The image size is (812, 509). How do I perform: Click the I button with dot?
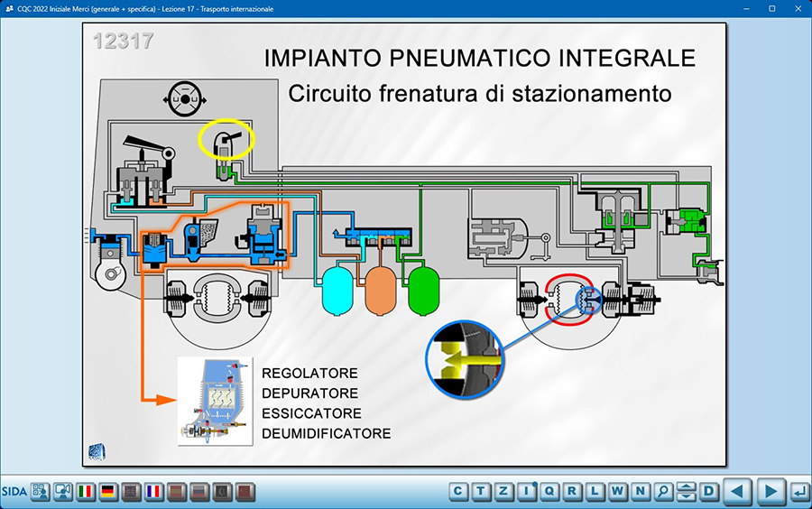click(x=527, y=492)
